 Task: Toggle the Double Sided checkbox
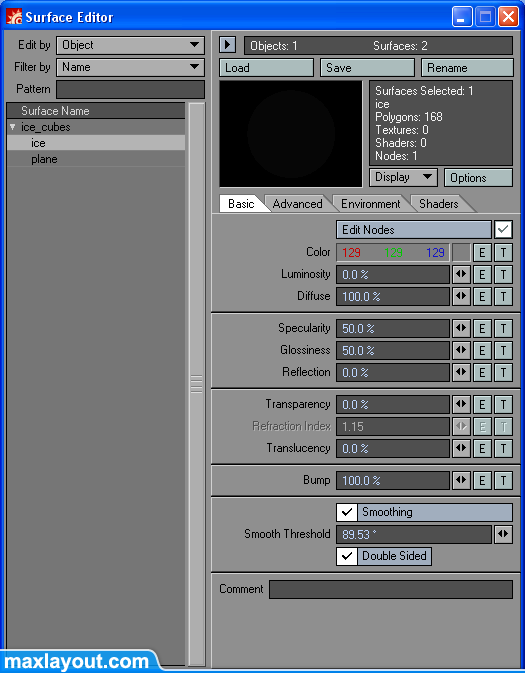click(346, 556)
